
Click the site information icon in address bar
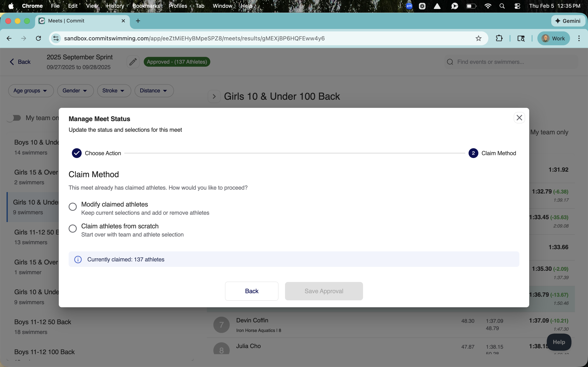(x=56, y=38)
